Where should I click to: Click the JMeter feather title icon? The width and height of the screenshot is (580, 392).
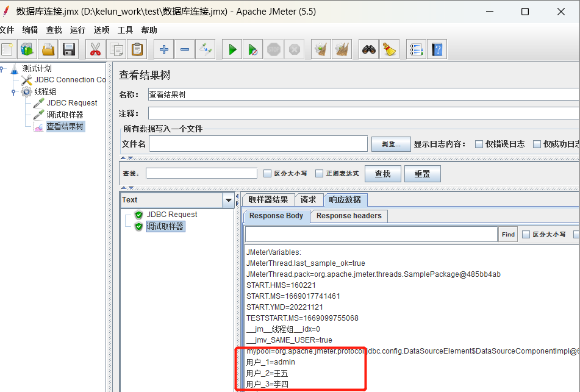coord(6,11)
